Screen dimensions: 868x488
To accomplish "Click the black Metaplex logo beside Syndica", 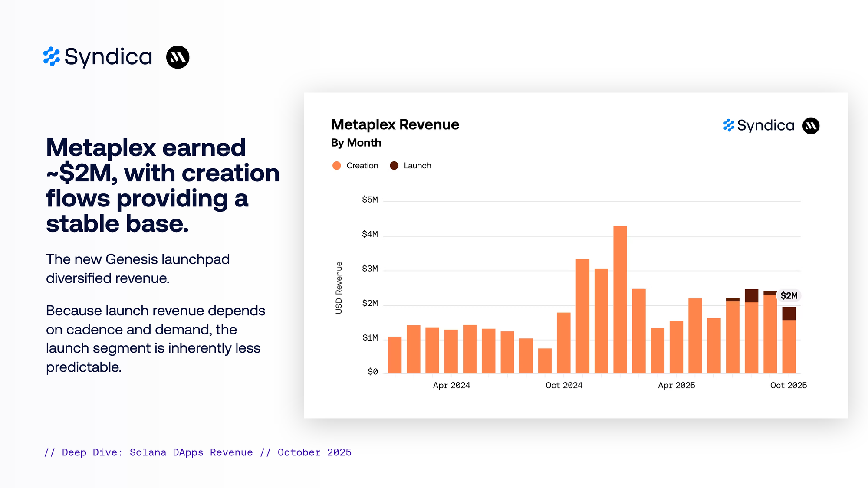I will pos(178,57).
